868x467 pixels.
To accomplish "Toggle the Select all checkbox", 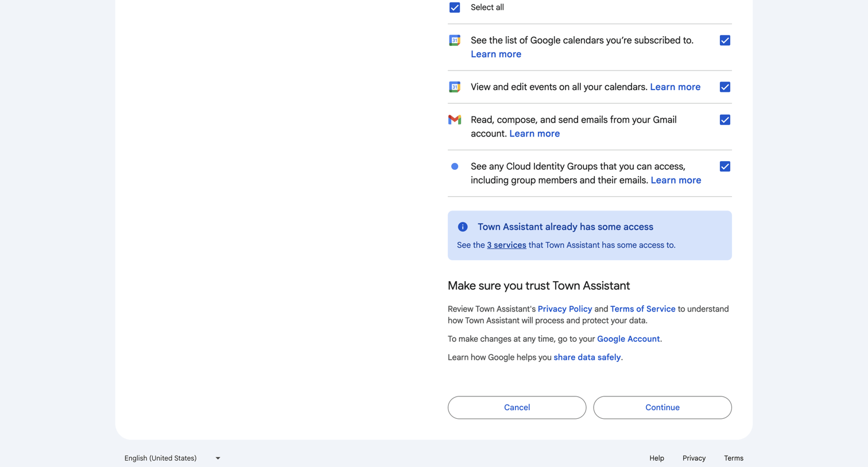I will tap(455, 7).
